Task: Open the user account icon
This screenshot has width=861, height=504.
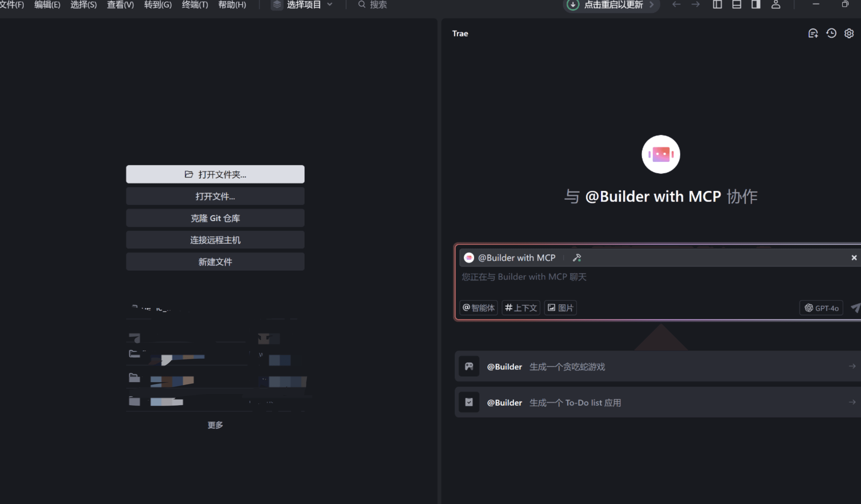Action: (x=776, y=5)
